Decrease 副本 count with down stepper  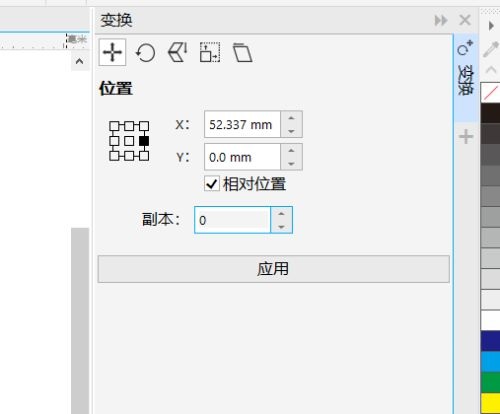coord(281,227)
